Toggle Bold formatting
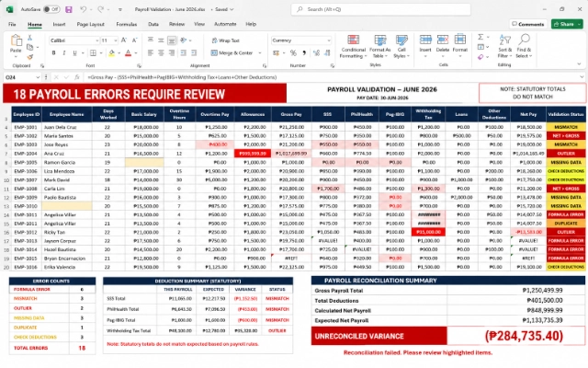The width and height of the screenshot is (588, 368). (x=53, y=53)
